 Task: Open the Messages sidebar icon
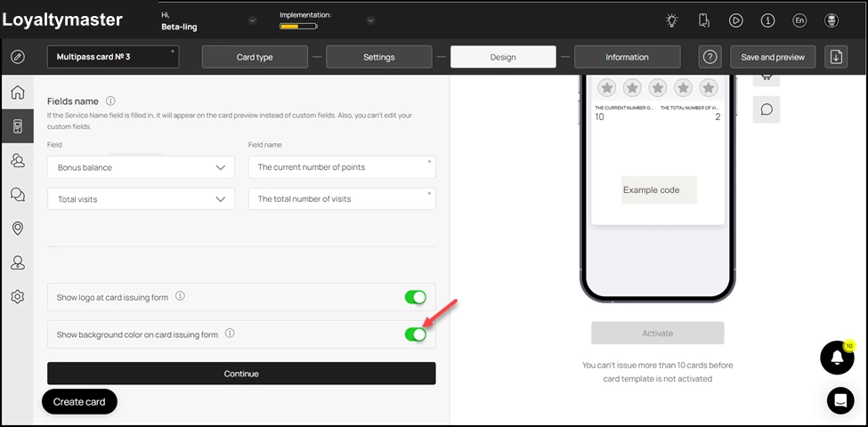[18, 194]
